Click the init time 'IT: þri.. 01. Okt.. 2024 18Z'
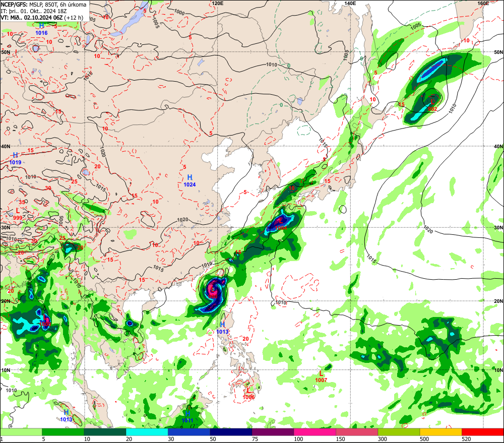504x443 pixels. pos(34,11)
